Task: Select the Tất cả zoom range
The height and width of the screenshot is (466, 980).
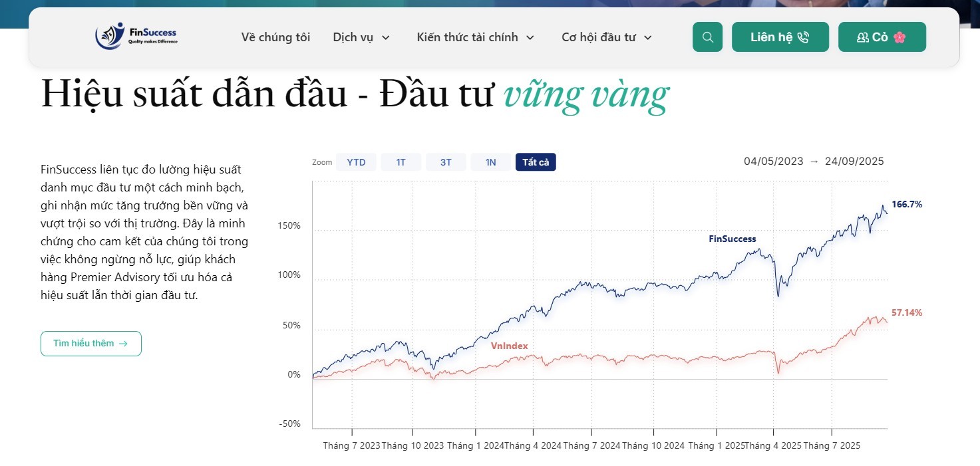Action: tap(536, 162)
